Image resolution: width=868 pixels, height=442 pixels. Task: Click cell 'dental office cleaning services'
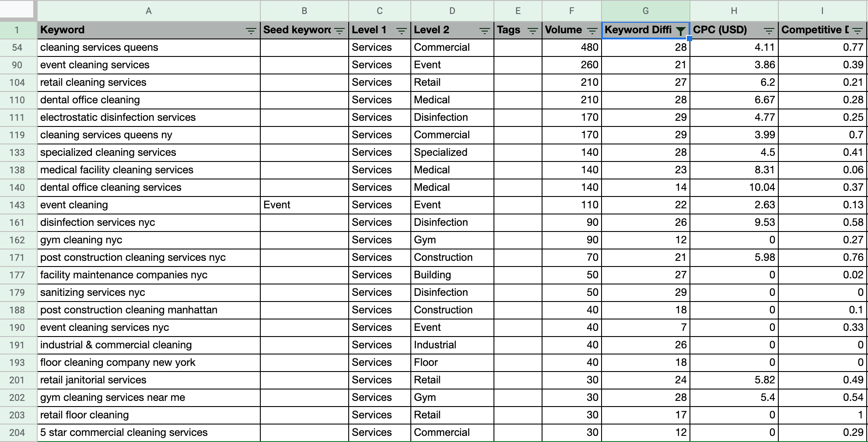(x=149, y=188)
